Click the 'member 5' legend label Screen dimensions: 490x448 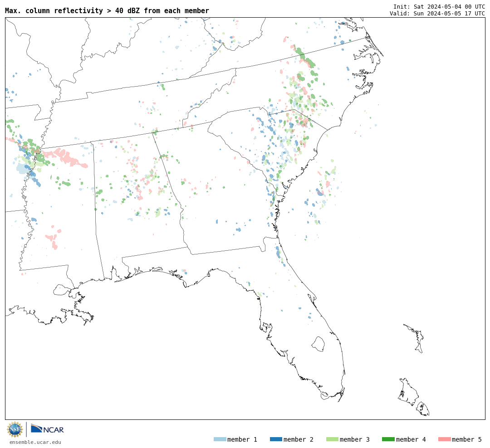[467, 439]
